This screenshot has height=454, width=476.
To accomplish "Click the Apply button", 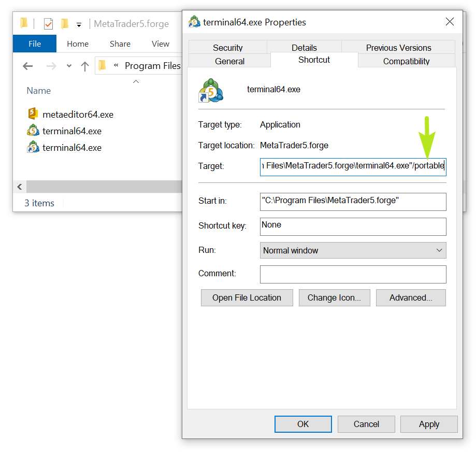I will 429,424.
